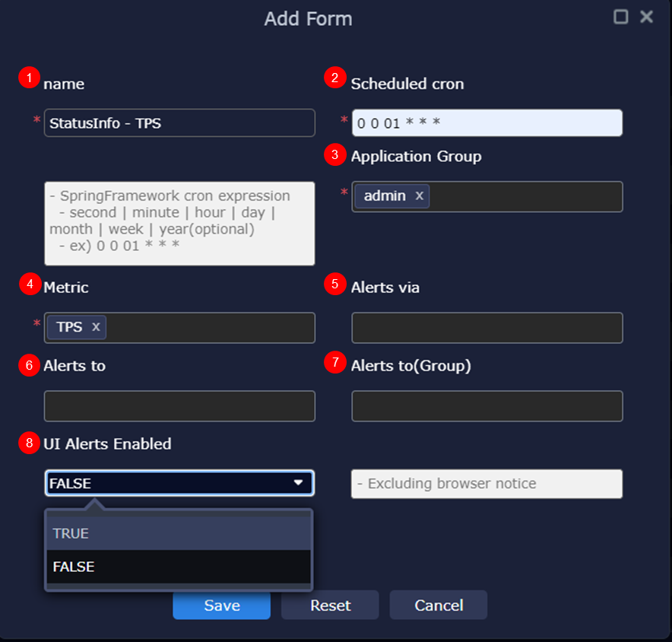Remove the TPS metric tag via its x
This screenshot has width=672, height=642.
pos(96,327)
